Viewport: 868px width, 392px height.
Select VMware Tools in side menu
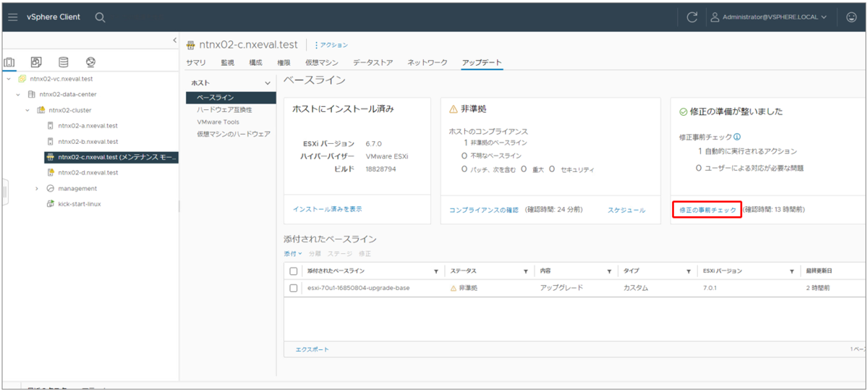pyautogui.click(x=218, y=122)
